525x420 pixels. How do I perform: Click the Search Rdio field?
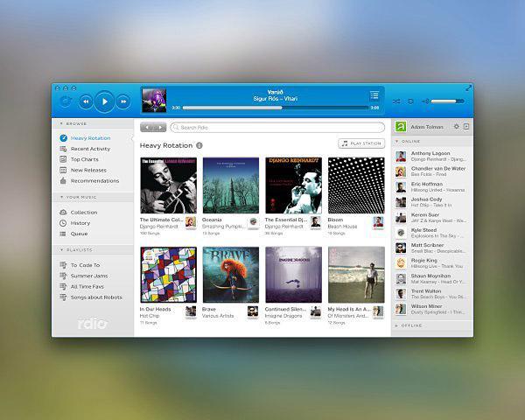point(276,127)
